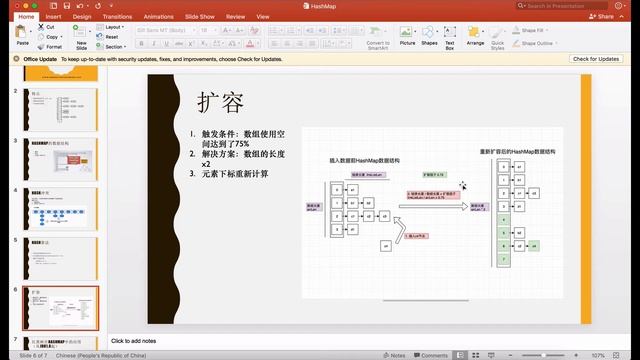Open the Animations tab

coord(158,17)
